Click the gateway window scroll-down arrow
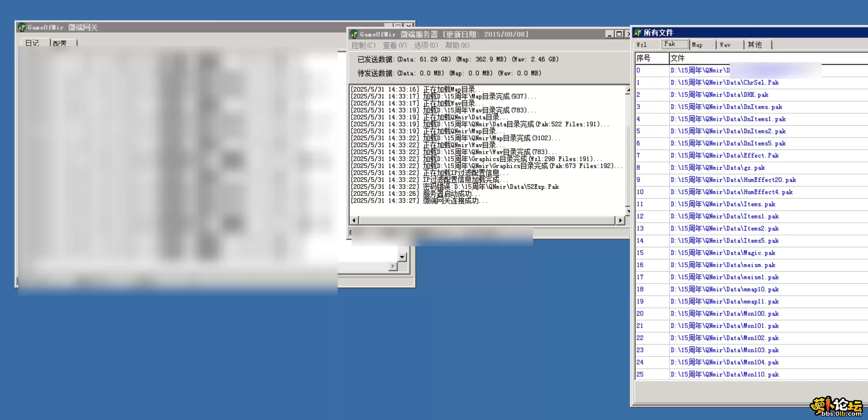The height and width of the screenshot is (420, 868). [402, 257]
